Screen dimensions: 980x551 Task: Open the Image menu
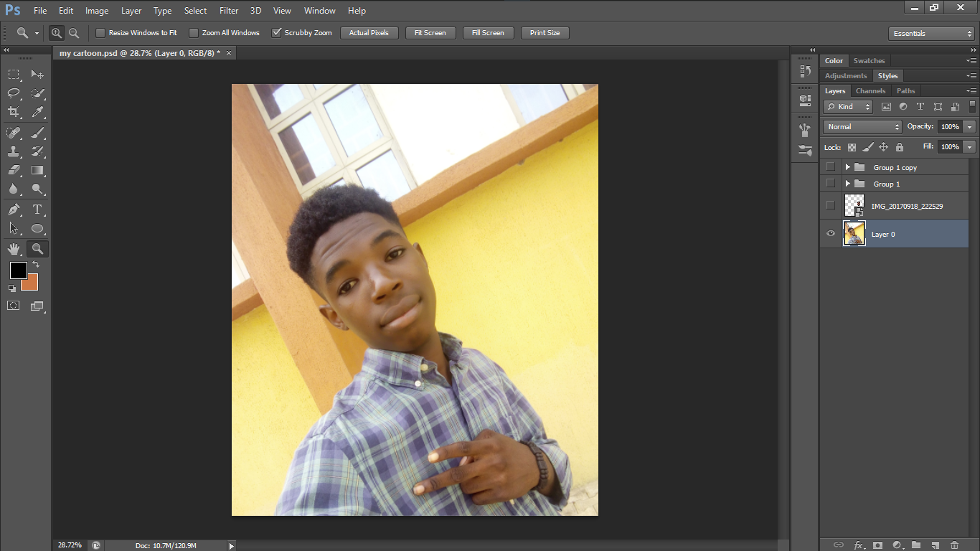97,11
